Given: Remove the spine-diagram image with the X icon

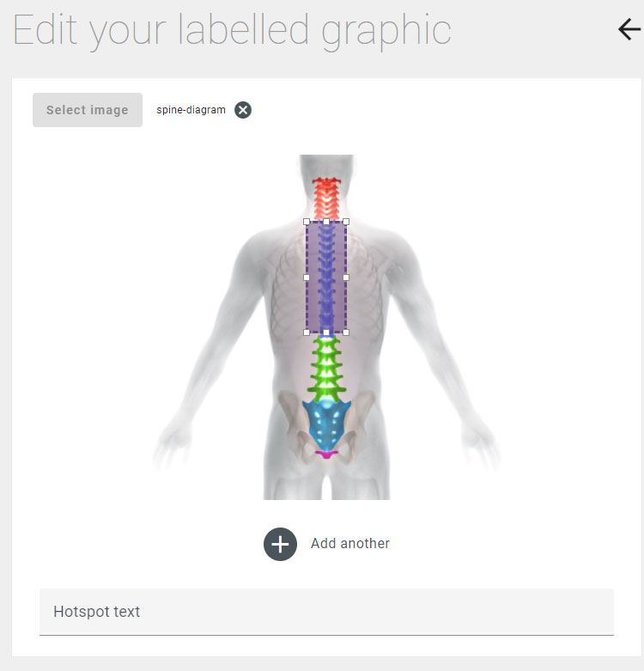Looking at the screenshot, I should 243,110.
